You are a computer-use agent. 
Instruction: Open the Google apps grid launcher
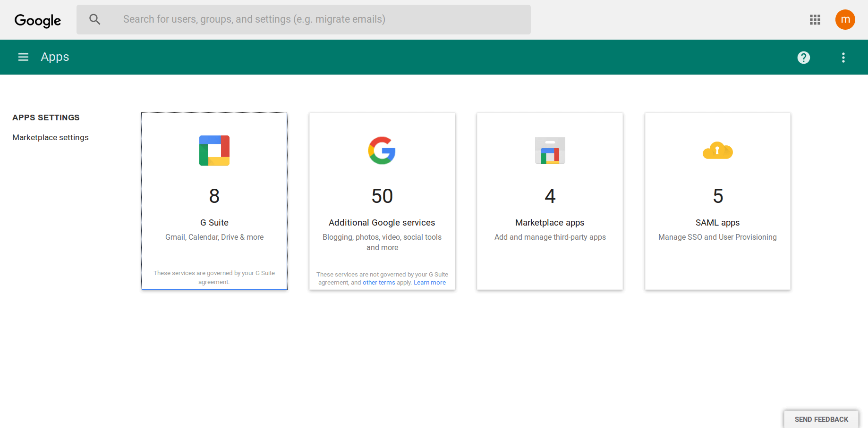pos(815,19)
